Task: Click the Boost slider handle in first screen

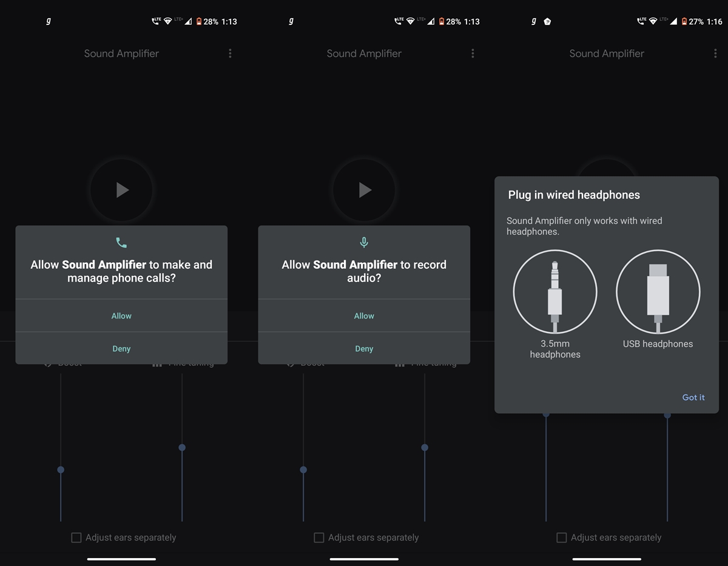Action: tap(61, 470)
